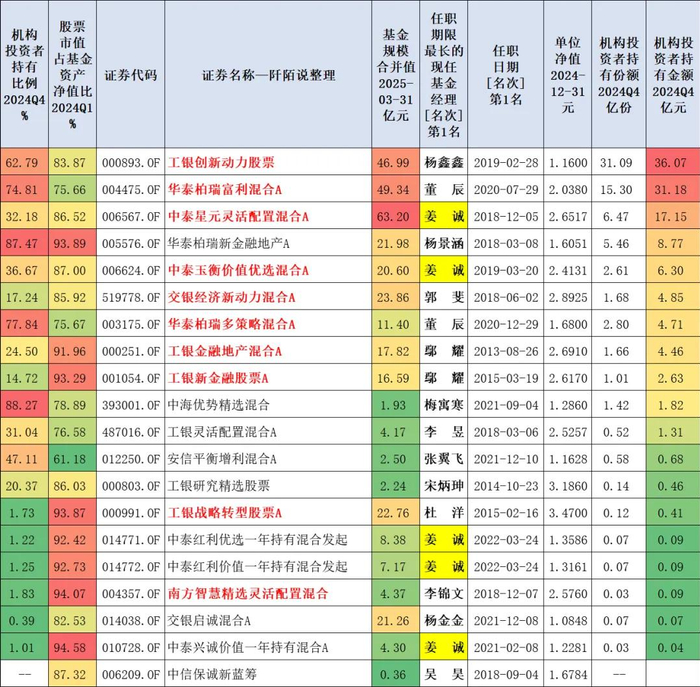This screenshot has width=700, height=687.
Task: Click manager name 杨景涵
Action: click(x=444, y=243)
